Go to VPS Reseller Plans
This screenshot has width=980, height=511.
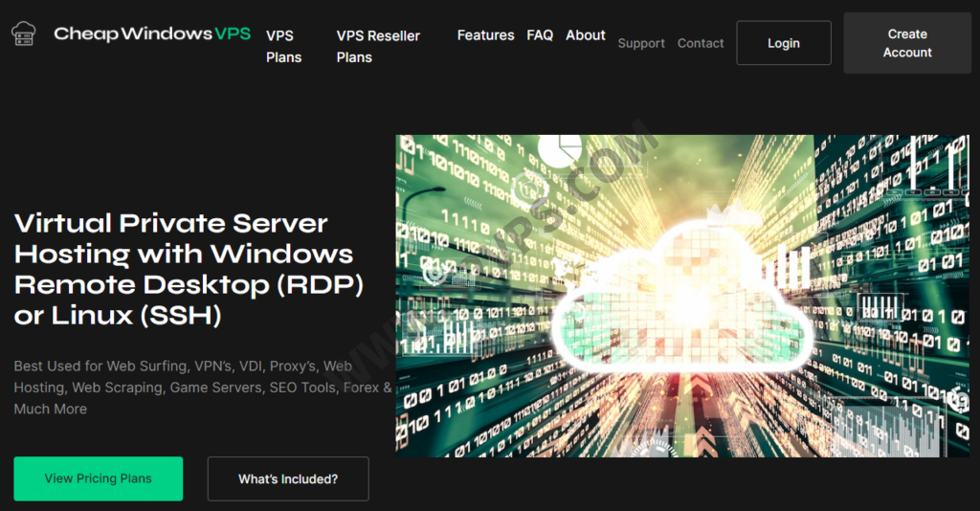pos(378,46)
